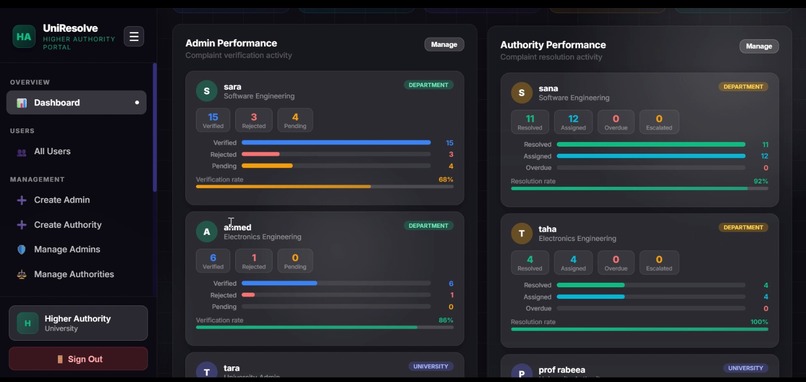Click the Dashboard chart icon

[x=22, y=103]
